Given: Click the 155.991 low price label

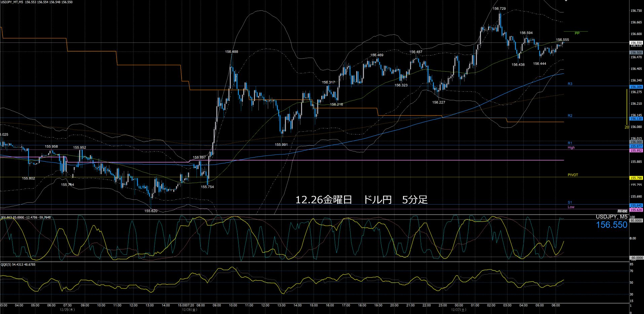Looking at the screenshot, I should (281, 145).
